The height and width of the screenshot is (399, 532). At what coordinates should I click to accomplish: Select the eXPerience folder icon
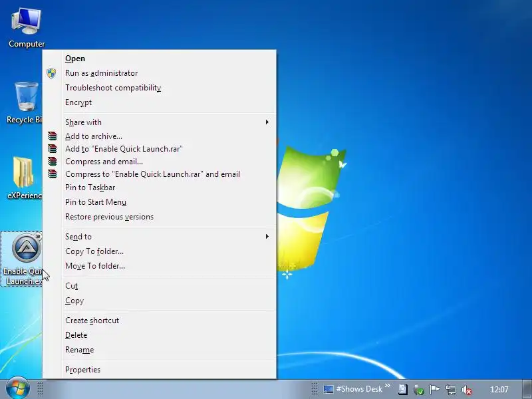click(x=23, y=177)
